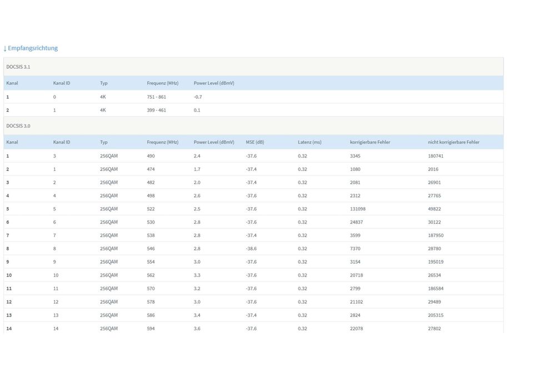This screenshot has height=392, width=555.
Task: Select frequency value 490
Action: click(x=151, y=156)
